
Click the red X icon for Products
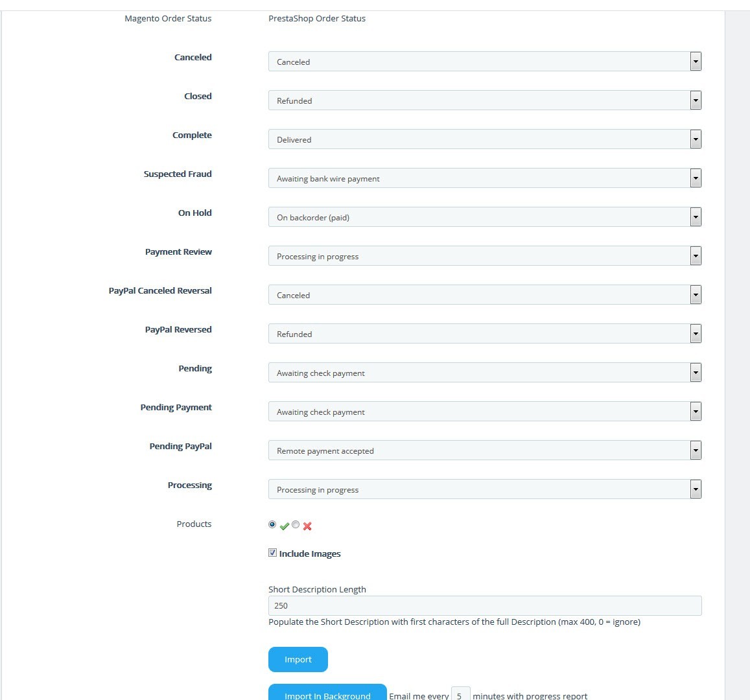click(307, 526)
